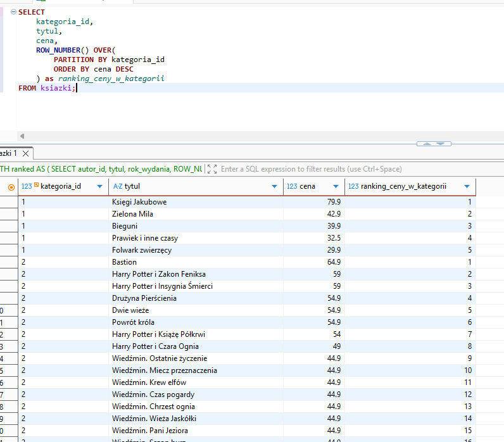Collapse the SELECT statement fold marker

click(x=13, y=12)
